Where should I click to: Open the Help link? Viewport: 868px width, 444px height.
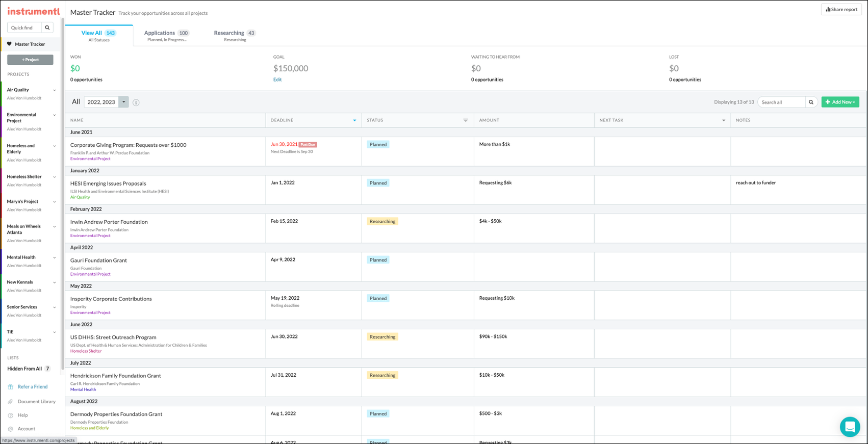click(23, 415)
